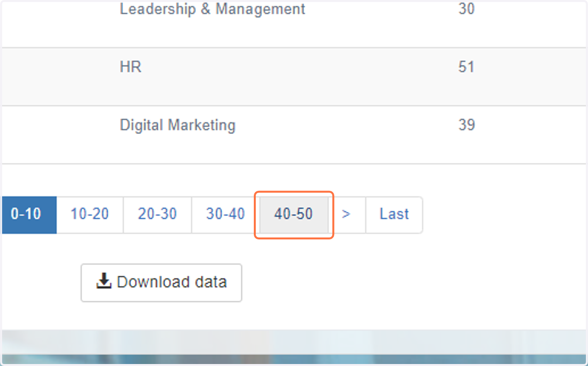Select the Leadership & Management row label
588x366 pixels.
[x=213, y=9]
